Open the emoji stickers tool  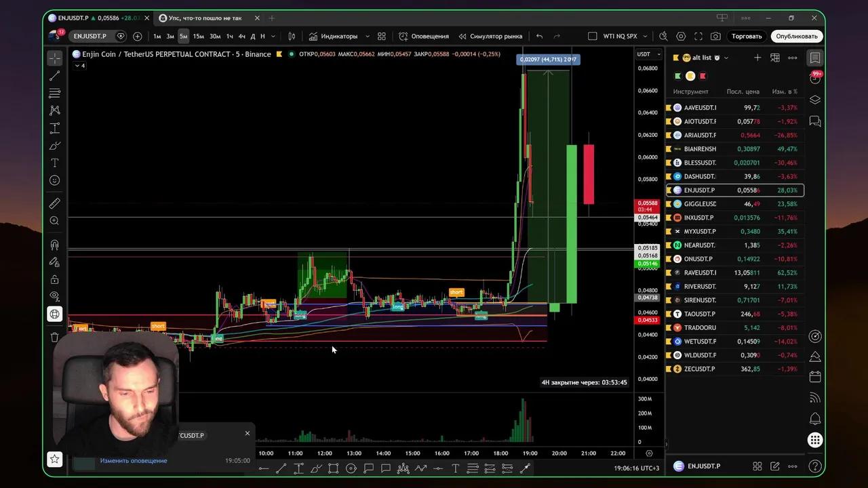pos(55,180)
